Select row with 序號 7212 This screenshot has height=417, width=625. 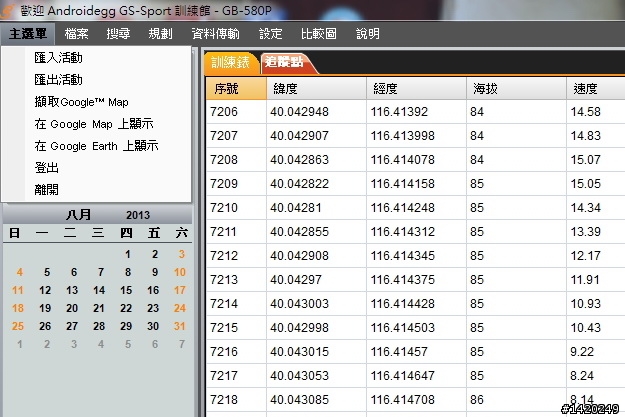tap(415, 256)
